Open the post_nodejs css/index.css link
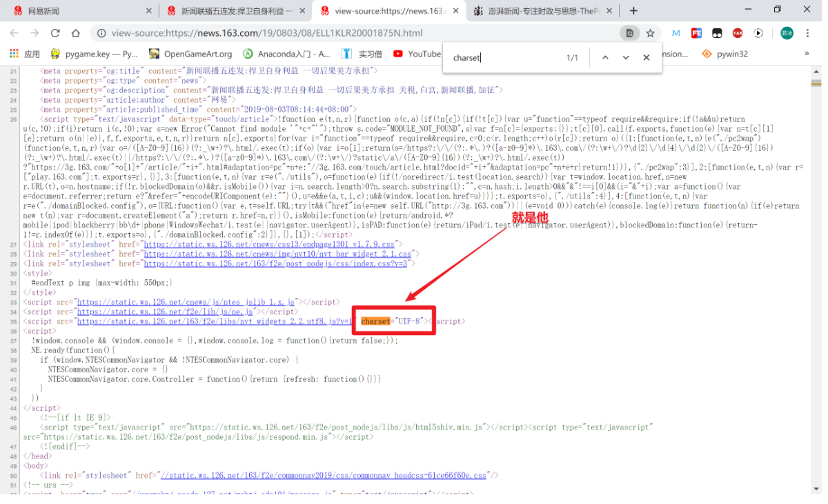The width and height of the screenshot is (828, 504). [276, 263]
